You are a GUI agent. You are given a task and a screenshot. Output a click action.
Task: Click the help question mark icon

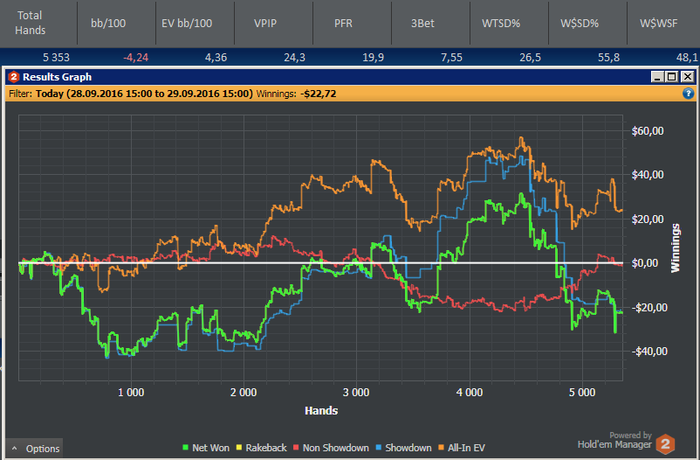(x=688, y=93)
